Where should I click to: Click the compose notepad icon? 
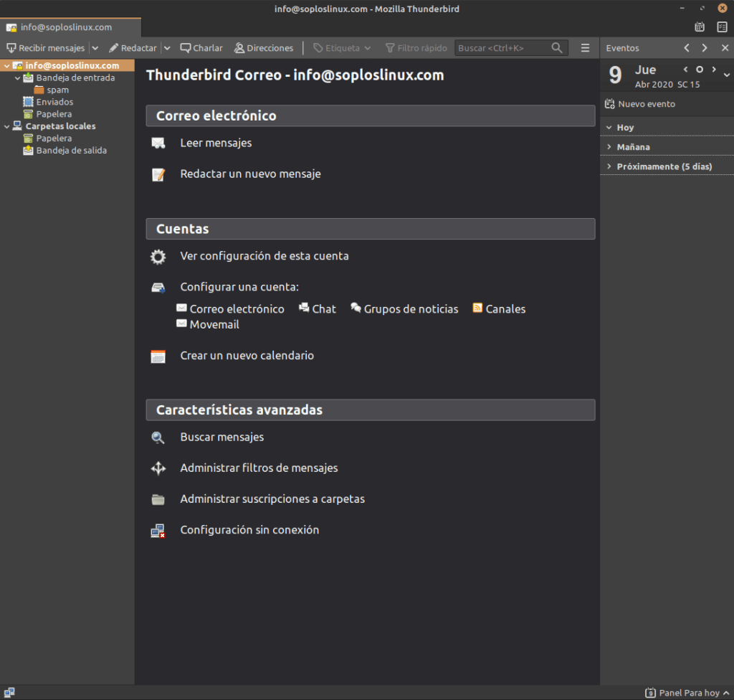(x=158, y=174)
